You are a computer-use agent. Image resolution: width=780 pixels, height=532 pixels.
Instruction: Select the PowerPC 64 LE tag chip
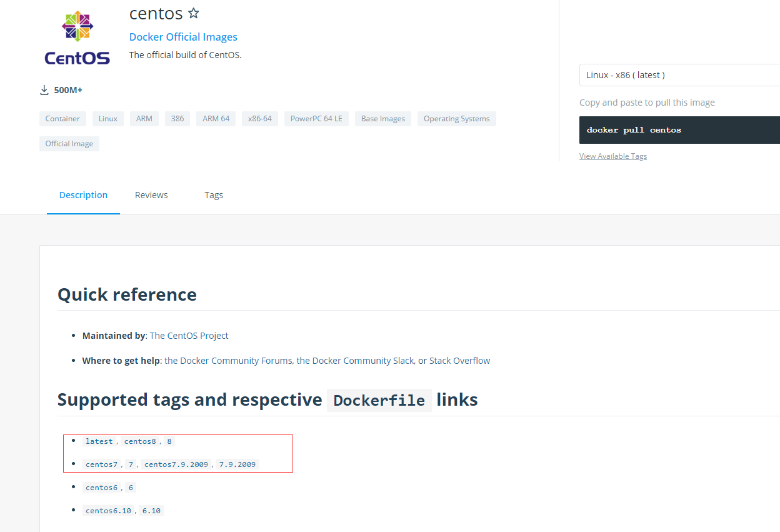(x=316, y=119)
